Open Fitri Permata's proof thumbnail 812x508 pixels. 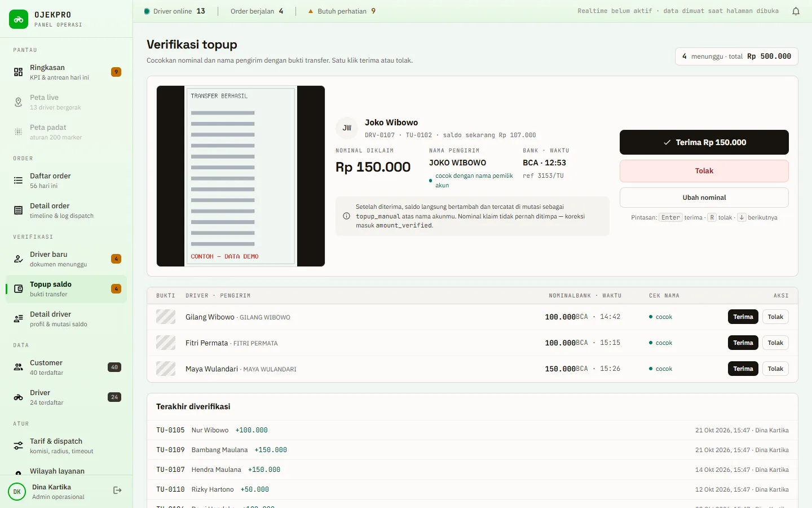(166, 343)
